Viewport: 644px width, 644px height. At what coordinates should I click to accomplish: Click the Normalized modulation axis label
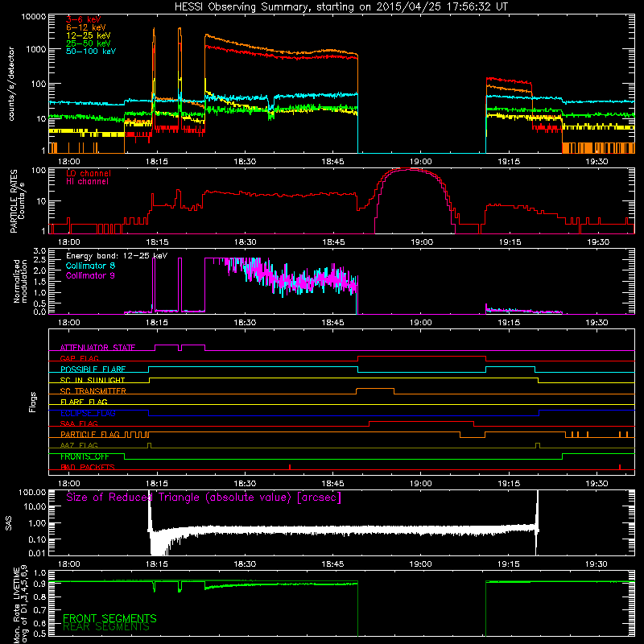[20, 281]
